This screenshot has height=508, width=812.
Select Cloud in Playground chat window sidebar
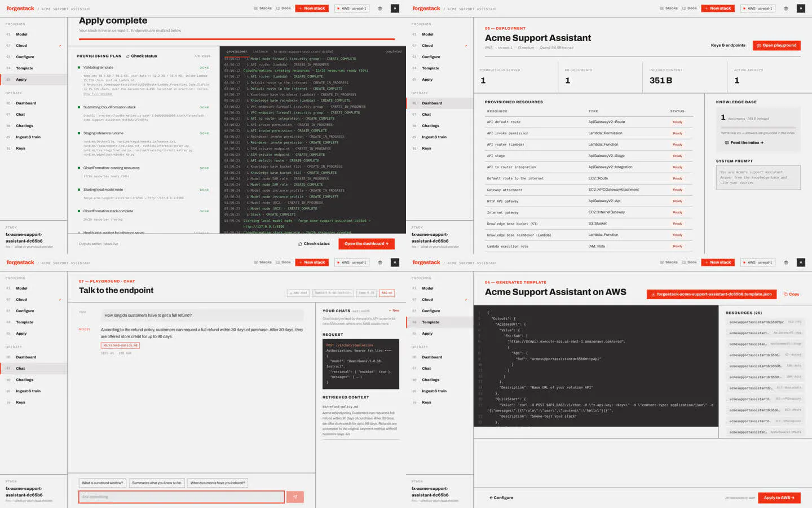34,300
